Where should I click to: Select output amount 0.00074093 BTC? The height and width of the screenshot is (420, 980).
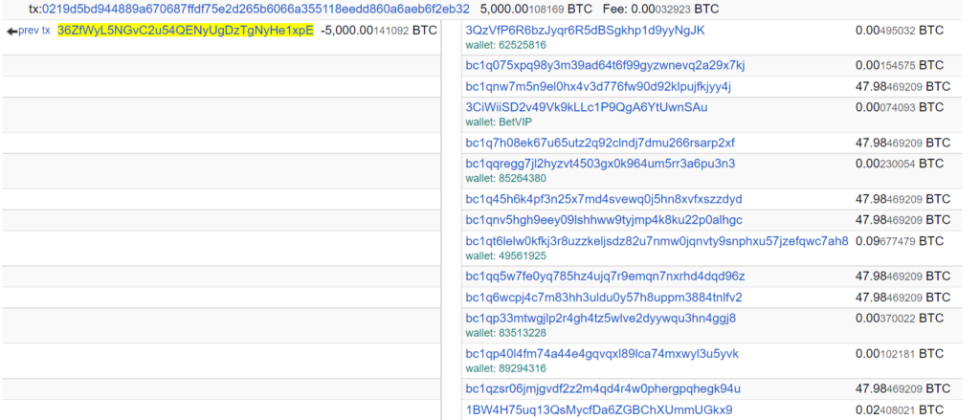pos(900,107)
